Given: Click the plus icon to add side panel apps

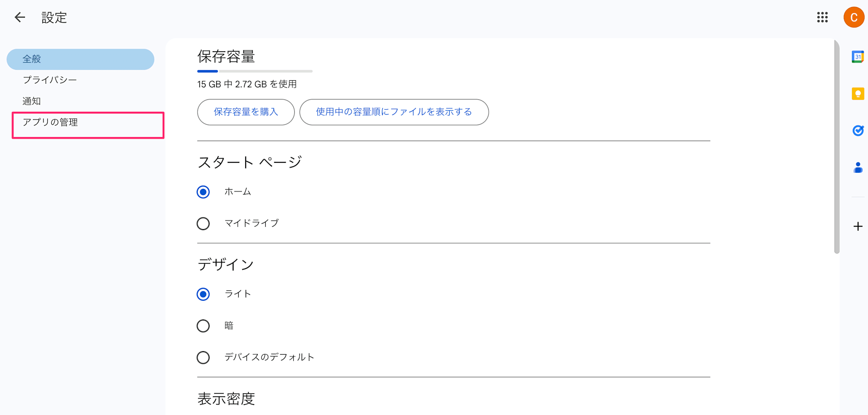Looking at the screenshot, I should tap(858, 226).
